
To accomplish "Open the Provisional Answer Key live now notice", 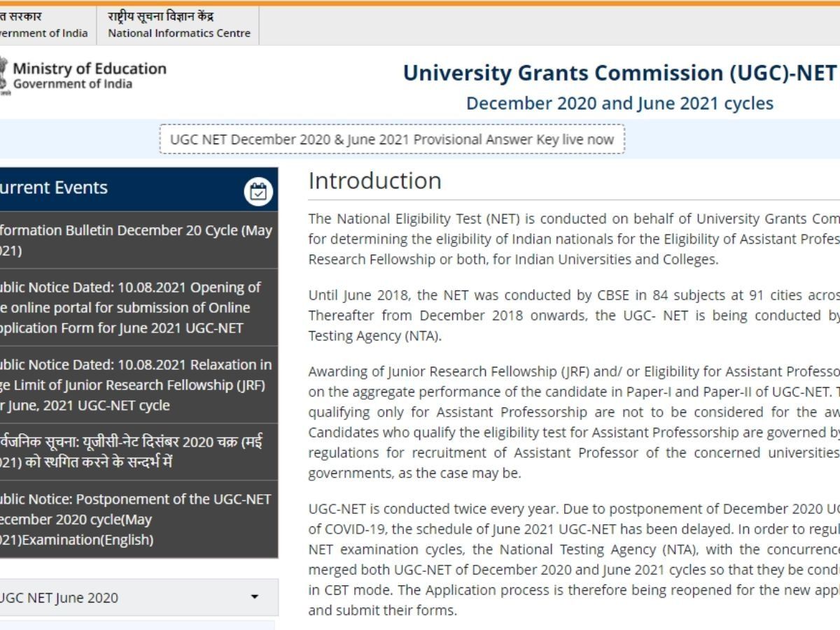I will 392,139.
